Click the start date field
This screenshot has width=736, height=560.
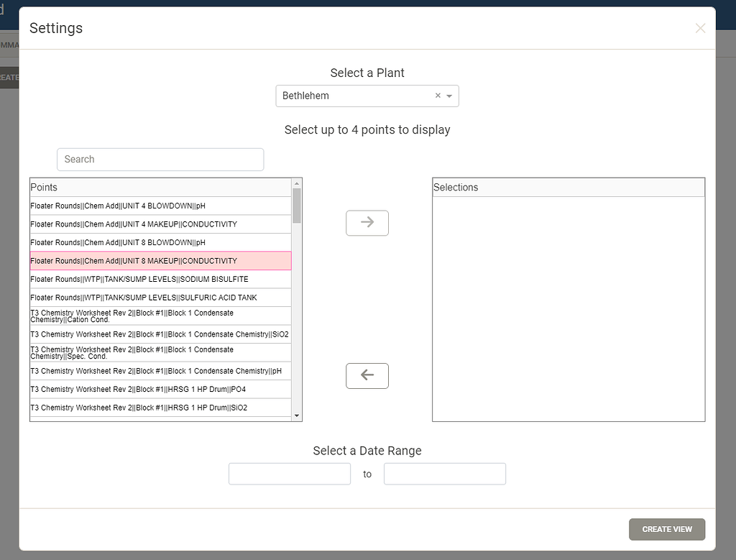click(290, 474)
